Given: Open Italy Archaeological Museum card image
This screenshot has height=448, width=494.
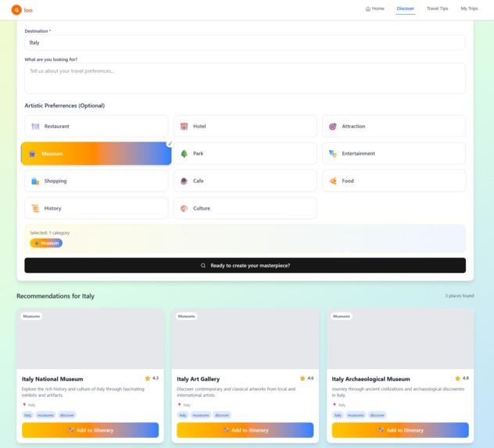Looking at the screenshot, I should (400, 339).
